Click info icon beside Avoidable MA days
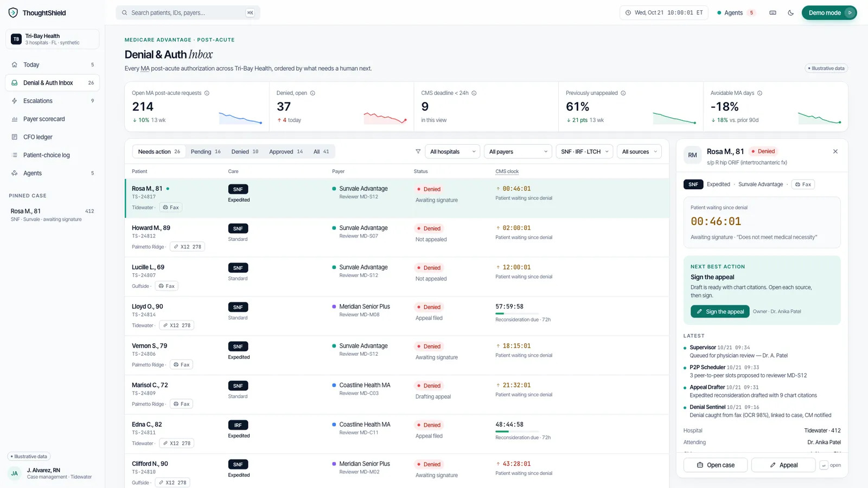 759,93
